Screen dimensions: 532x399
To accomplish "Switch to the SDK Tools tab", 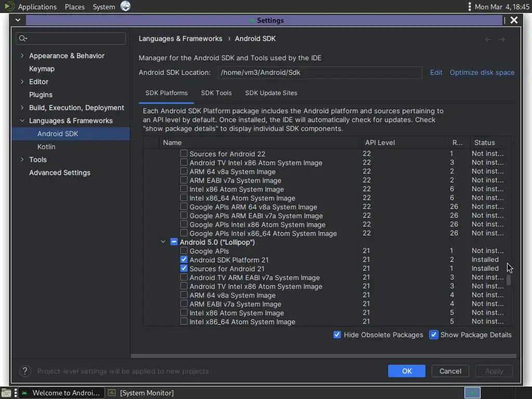I will pos(216,93).
